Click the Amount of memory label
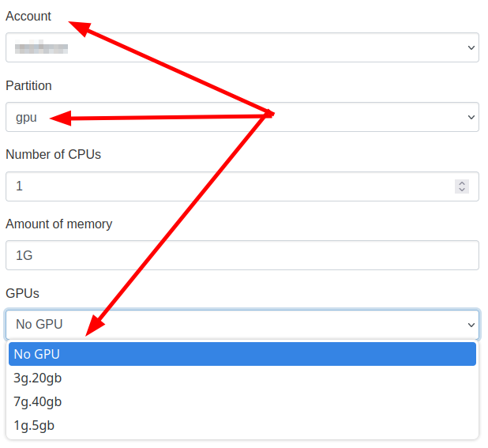488x448 pixels. 58,224
